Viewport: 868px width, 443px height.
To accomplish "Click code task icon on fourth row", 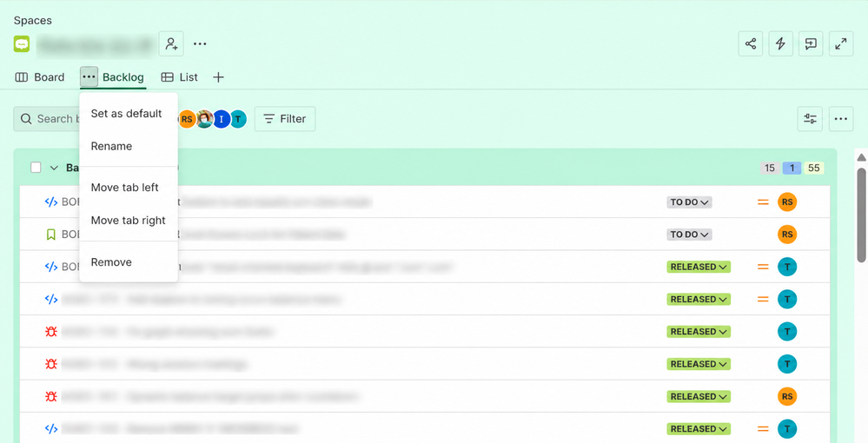I will (51, 299).
